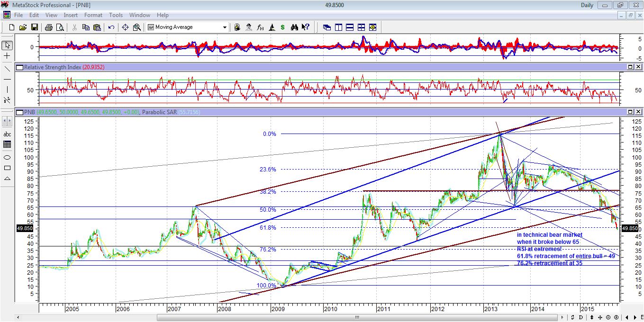Toggle the crosshair pointer mode

(x=7, y=55)
